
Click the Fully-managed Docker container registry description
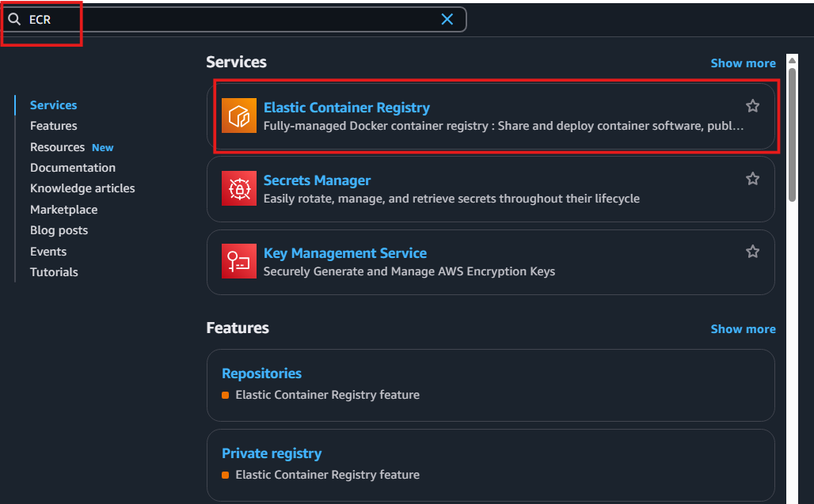[x=504, y=126]
